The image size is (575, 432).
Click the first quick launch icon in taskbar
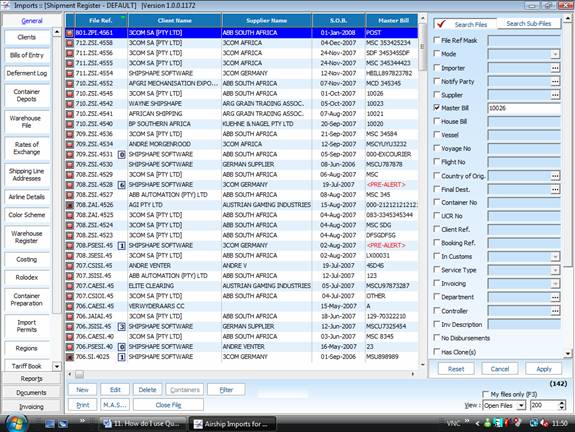click(50, 424)
